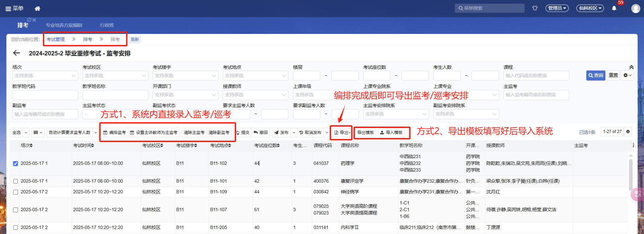644x234 pixels.
Task: Uncheck the row for 药理学 exam B11-102
Action: point(15,163)
